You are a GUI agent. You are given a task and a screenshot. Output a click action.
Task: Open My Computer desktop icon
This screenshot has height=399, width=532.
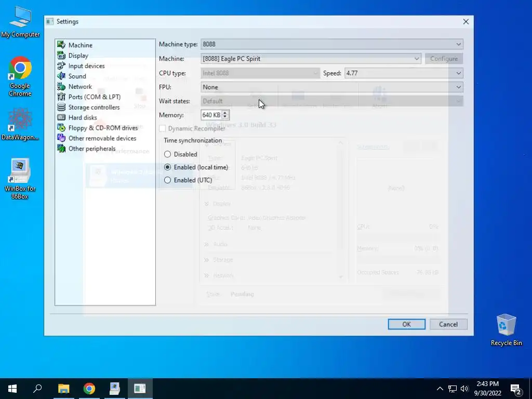20,21
